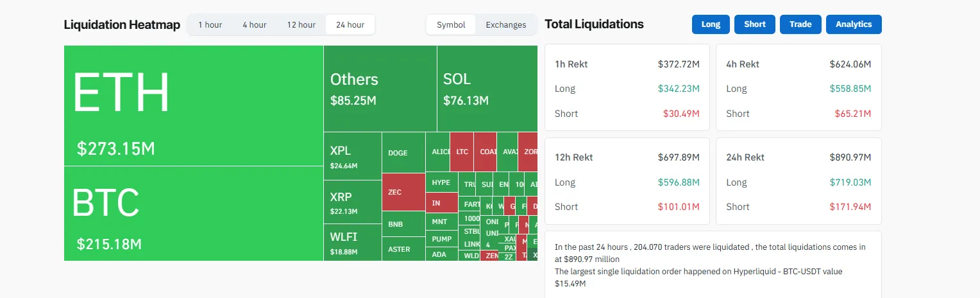Click the red LTC tile
This screenshot has height=298, width=980.
click(x=462, y=152)
